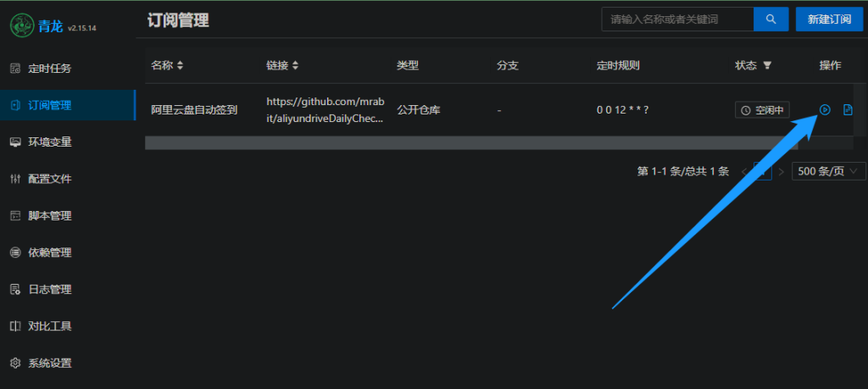Click the 公开仓库 type cell
The image size is (868, 389).
(419, 110)
